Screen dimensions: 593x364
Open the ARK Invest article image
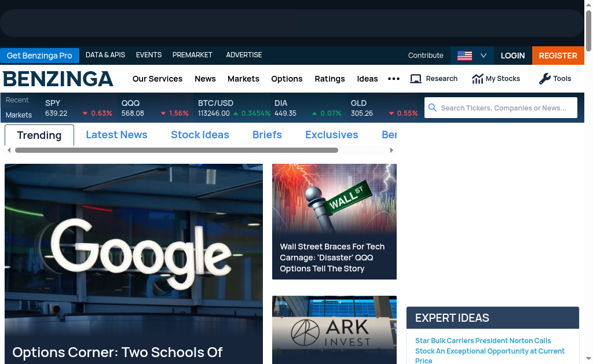[x=334, y=330]
